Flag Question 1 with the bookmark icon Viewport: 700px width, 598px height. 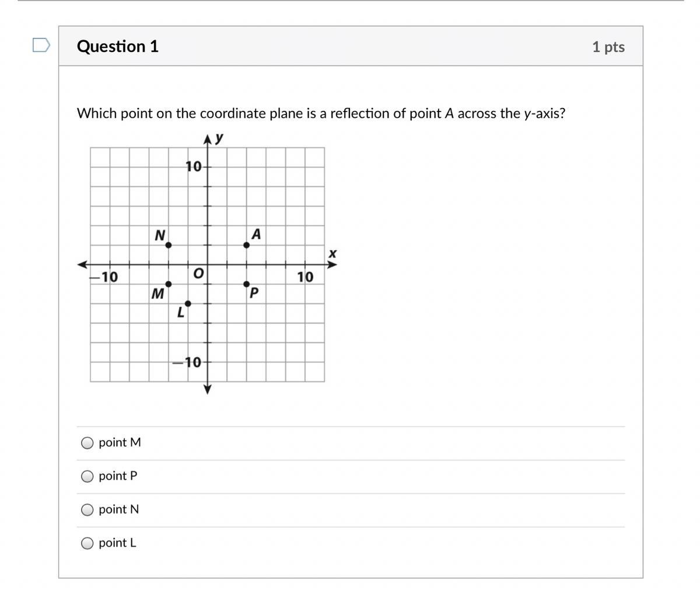pyautogui.click(x=41, y=46)
